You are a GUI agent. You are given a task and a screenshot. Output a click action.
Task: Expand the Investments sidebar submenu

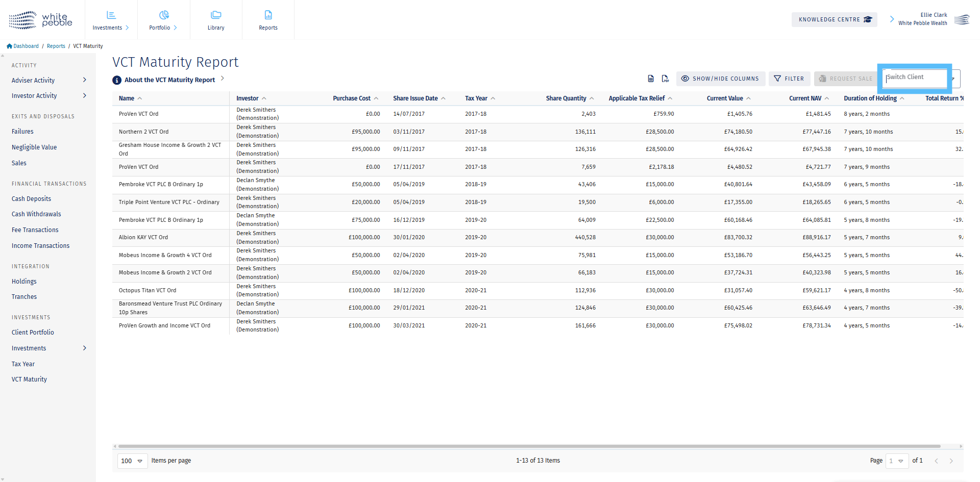click(x=84, y=348)
